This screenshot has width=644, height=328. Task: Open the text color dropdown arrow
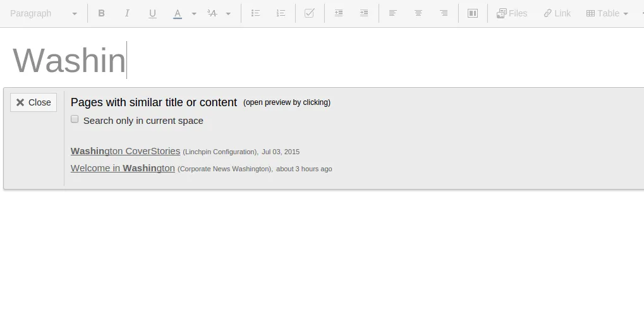click(x=194, y=13)
